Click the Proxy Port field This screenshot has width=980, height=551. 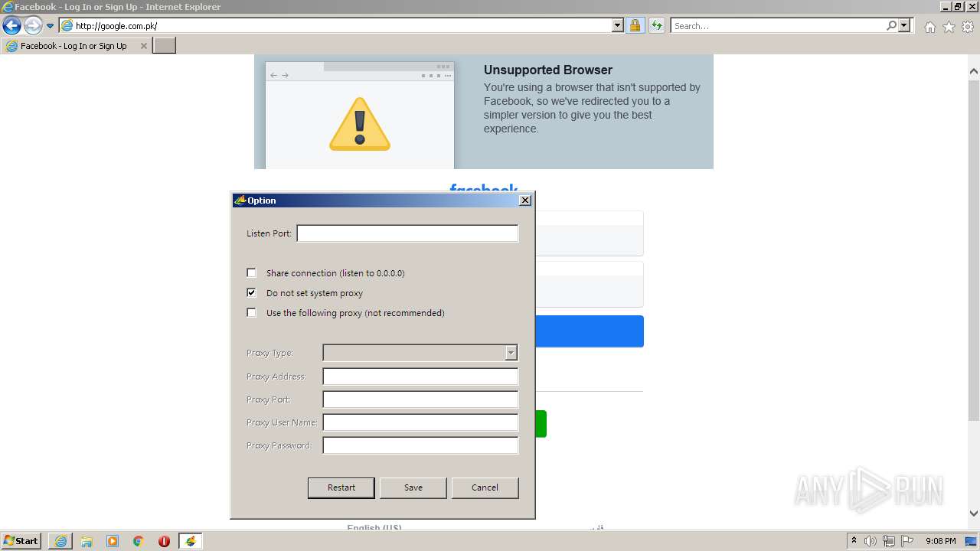420,399
